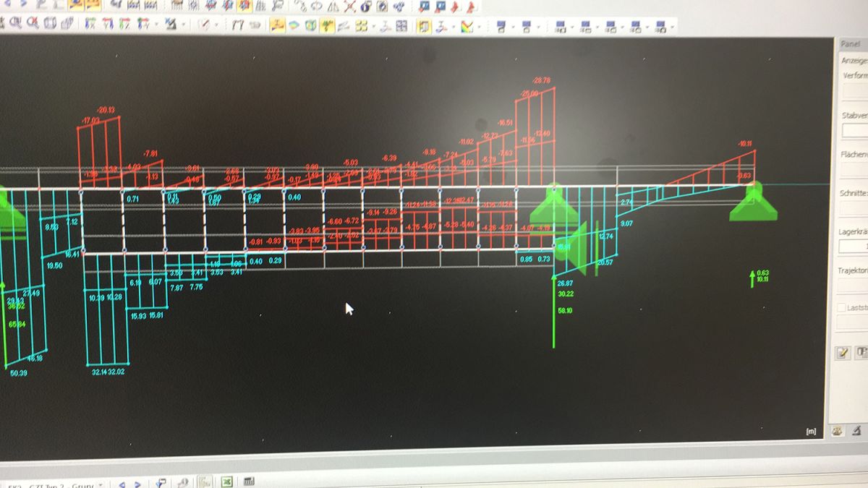The image size is (868, 488).
Task: Enable the Laststu checkbox in the panel
Action: pyautogui.click(x=841, y=308)
